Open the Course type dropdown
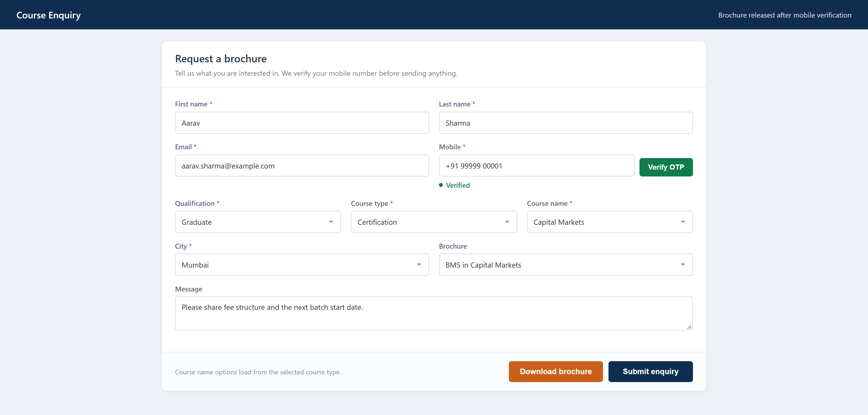Screen dimensions: 868x415 (x=434, y=222)
